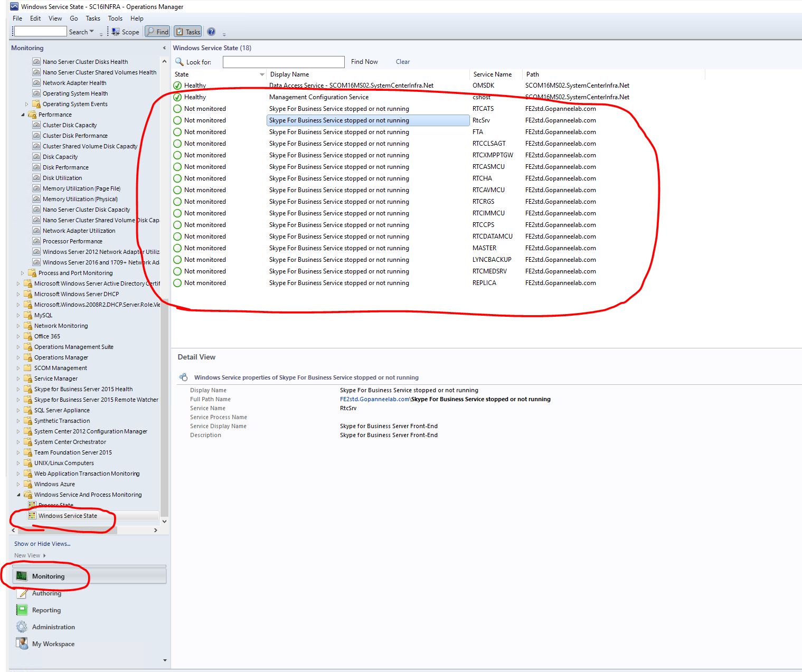Click the Find Now button
The width and height of the screenshot is (802, 672).
pyautogui.click(x=364, y=62)
